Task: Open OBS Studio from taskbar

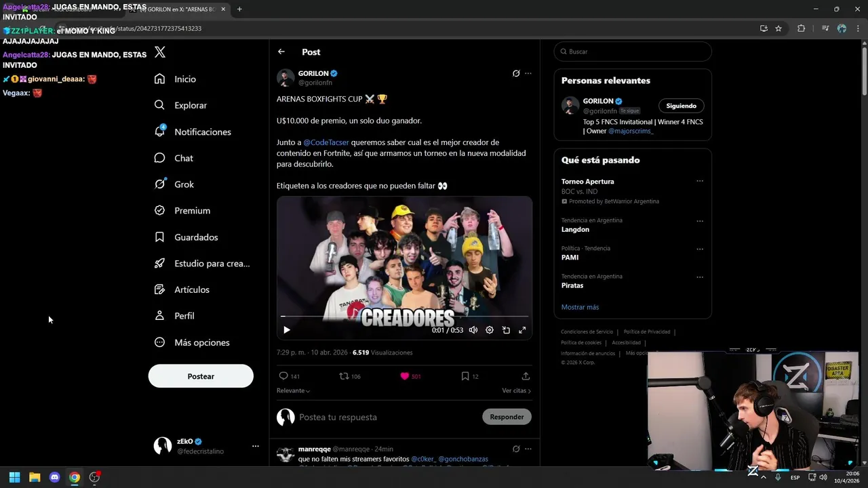Action: [x=95, y=477]
